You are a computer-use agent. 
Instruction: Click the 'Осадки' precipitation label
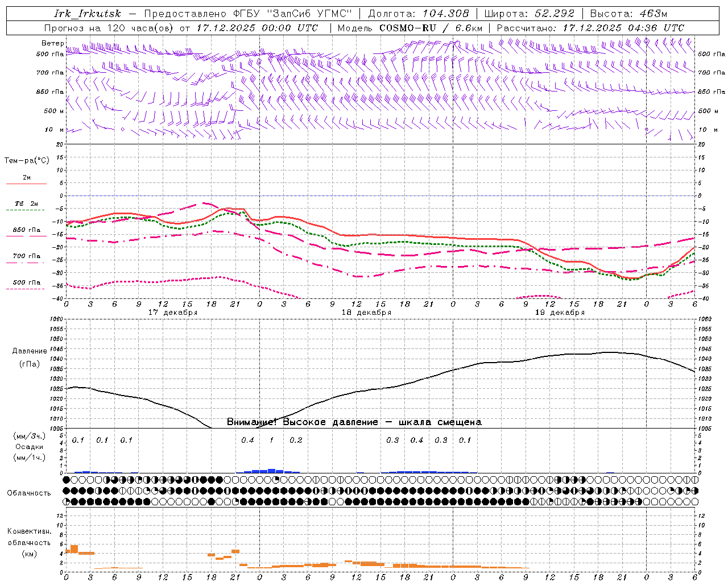30,447
